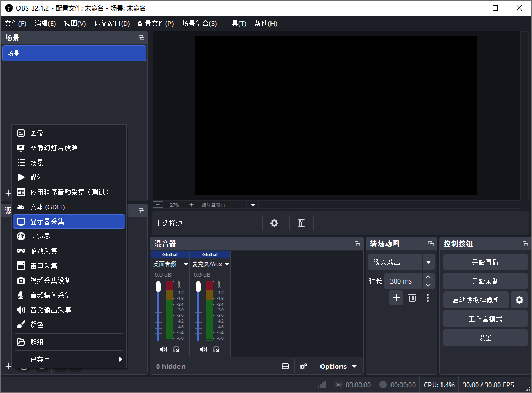This screenshot has height=393, width=532.
Task: Adjust the desktop audio volume slider
Action: 158,311
